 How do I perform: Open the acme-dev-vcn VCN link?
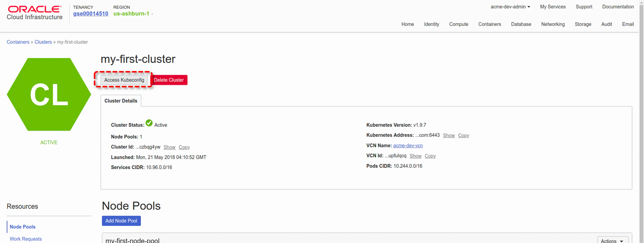coord(408,146)
